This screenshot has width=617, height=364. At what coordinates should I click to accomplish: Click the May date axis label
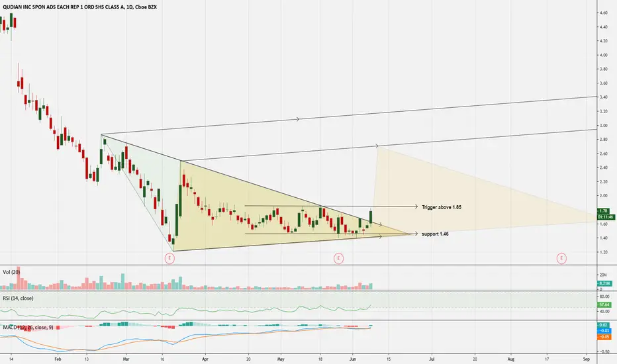point(281,359)
